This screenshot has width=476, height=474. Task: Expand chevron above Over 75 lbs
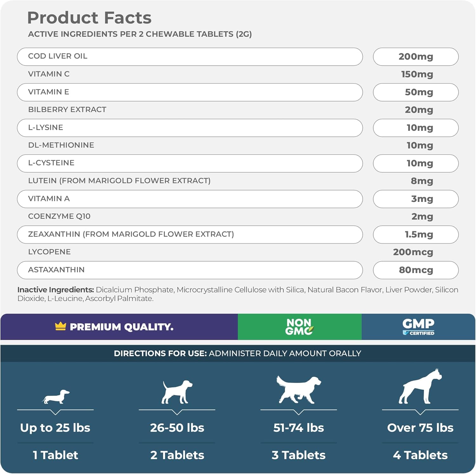coord(420,412)
